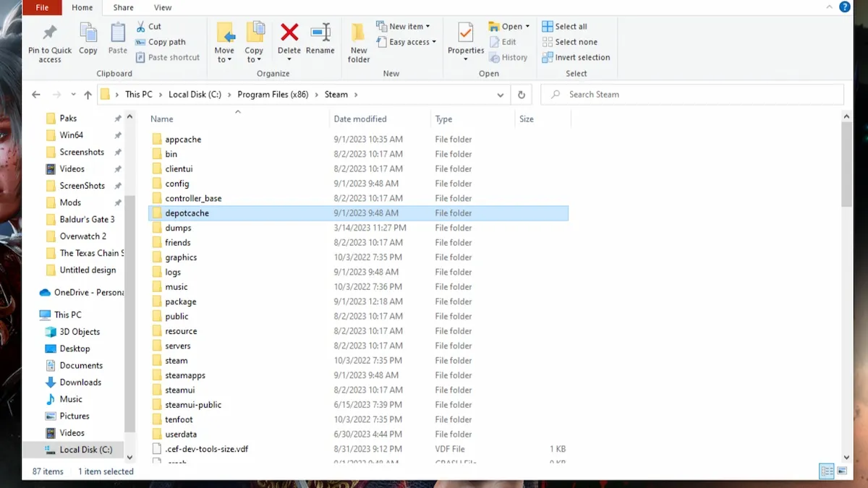The width and height of the screenshot is (868, 488).
Task: Cut the selected depotcache folder
Action: pos(148,25)
